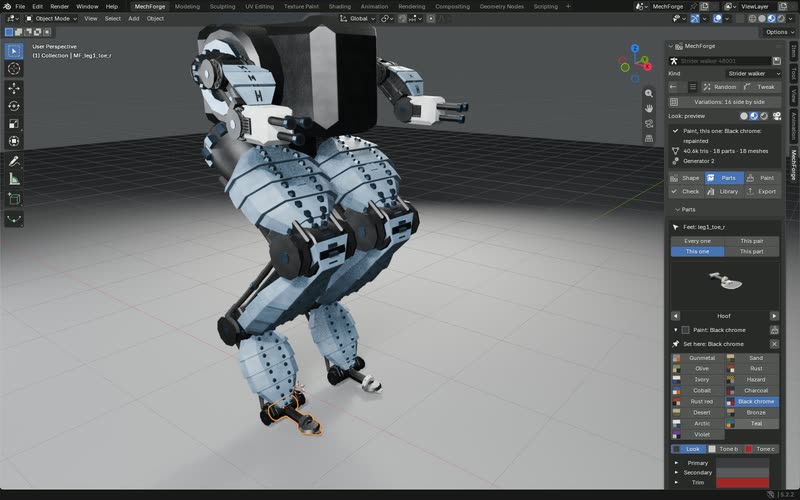Screen dimensions: 800x500
Task: Click the Blender logo icon
Action: (x=7, y=7)
